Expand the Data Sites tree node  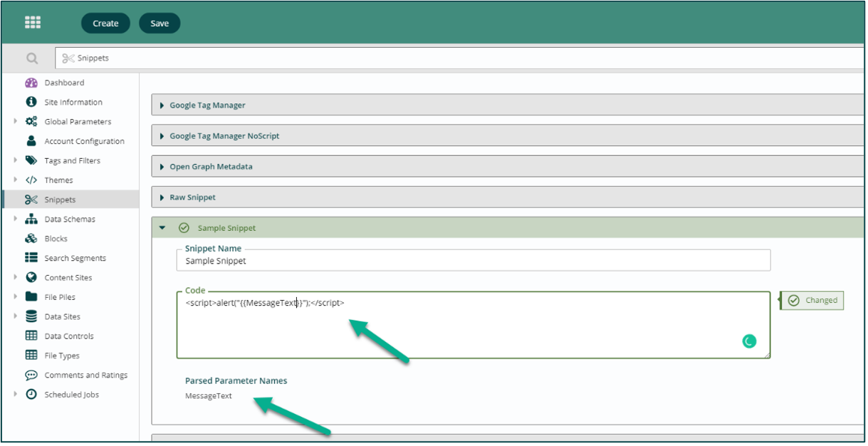pyautogui.click(x=16, y=316)
